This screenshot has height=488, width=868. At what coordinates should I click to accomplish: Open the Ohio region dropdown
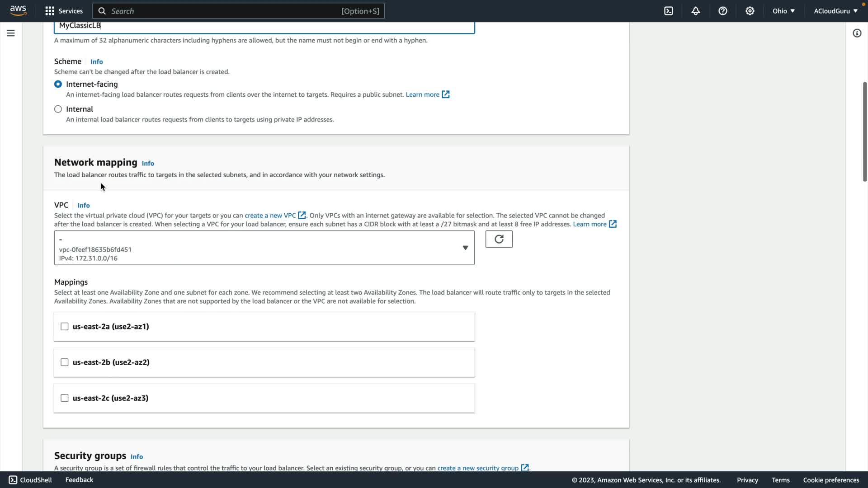coord(783,11)
